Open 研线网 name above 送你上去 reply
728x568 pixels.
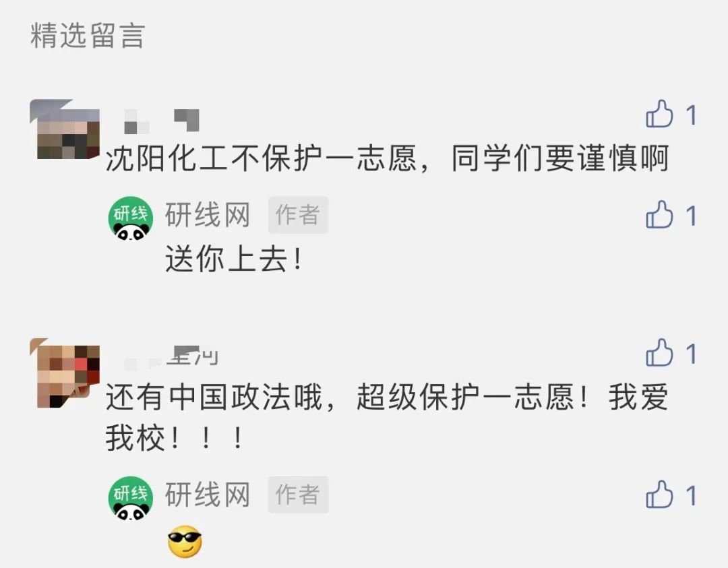(208, 215)
